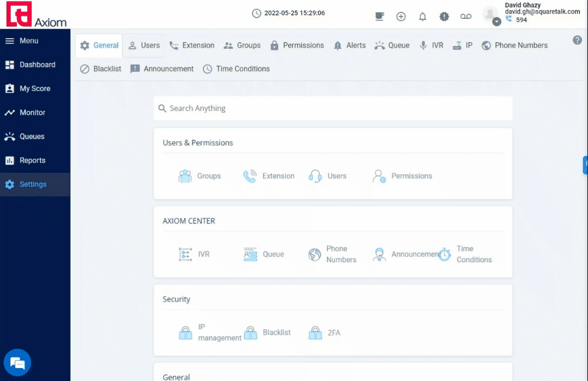The width and height of the screenshot is (588, 381).
Task: Open Announcement card agent icon
Action: 379,254
